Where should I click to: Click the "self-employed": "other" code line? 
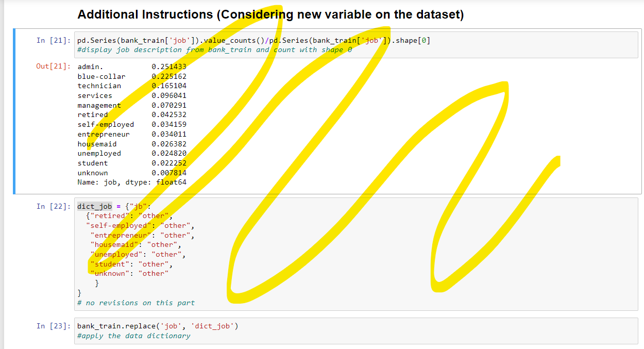[x=140, y=225]
